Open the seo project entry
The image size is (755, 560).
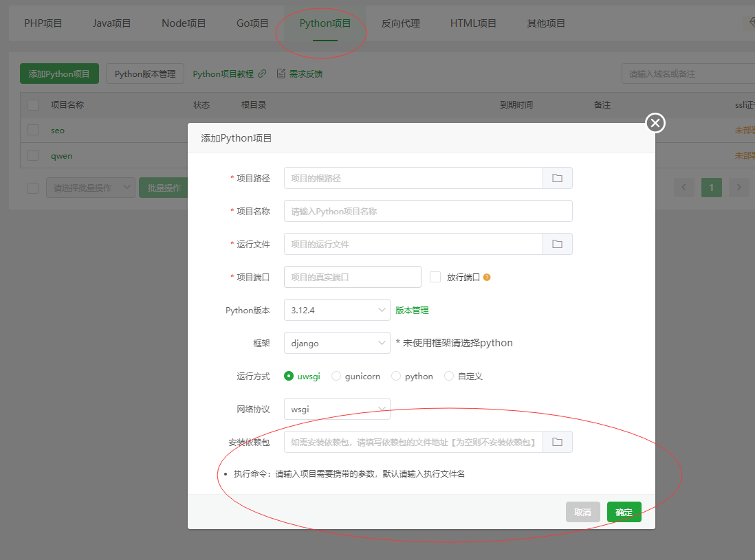58,131
